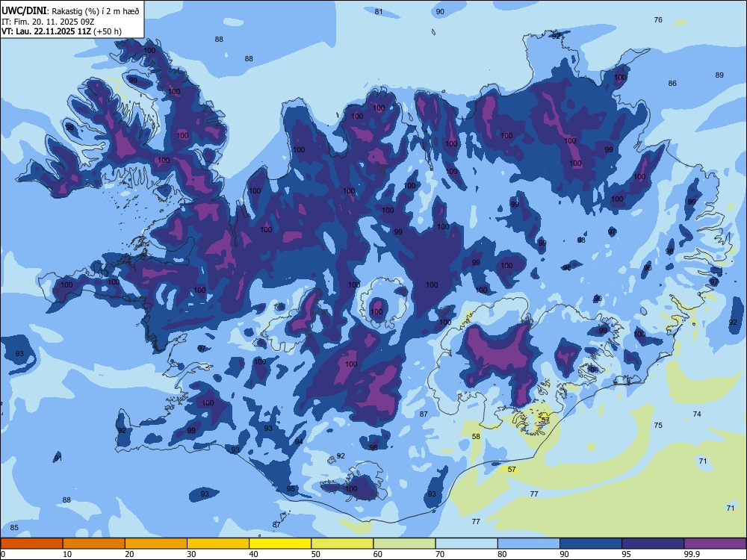The width and height of the screenshot is (747, 560).
Task: Click the legend tick label '80'
Action: click(503, 554)
